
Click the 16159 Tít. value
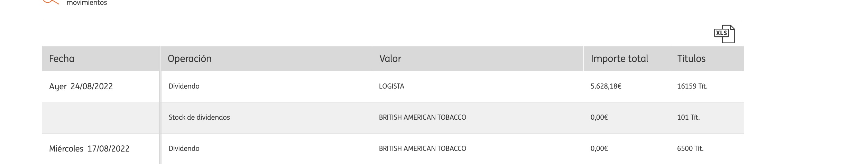click(692, 86)
